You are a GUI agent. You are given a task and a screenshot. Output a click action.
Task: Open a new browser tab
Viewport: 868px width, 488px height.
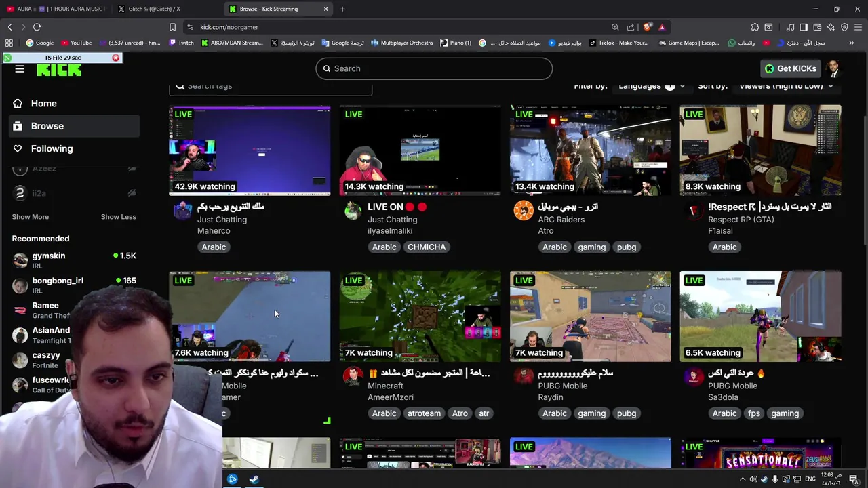pos(342,9)
